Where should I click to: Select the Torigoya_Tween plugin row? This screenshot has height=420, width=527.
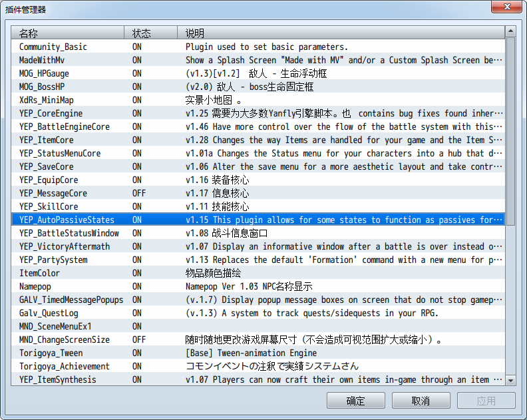[258, 353]
